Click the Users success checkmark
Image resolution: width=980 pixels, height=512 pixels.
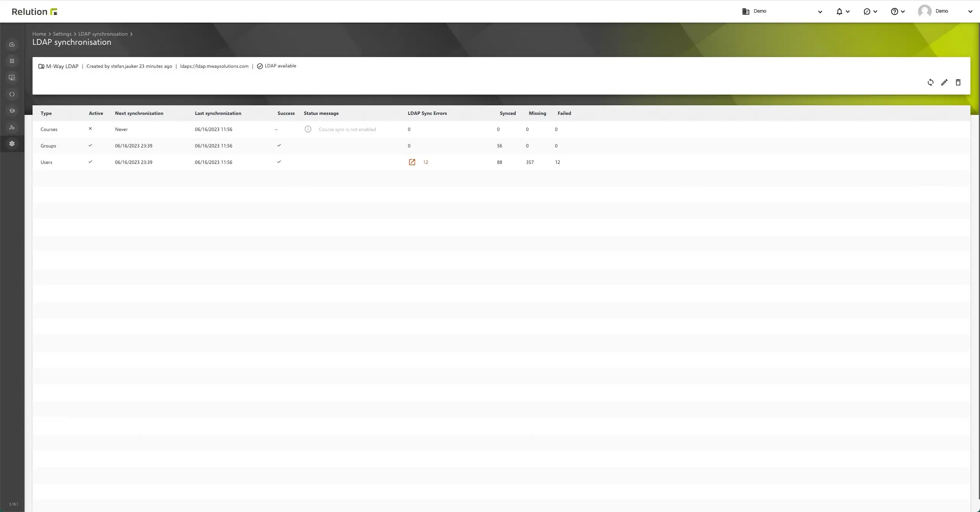point(279,162)
